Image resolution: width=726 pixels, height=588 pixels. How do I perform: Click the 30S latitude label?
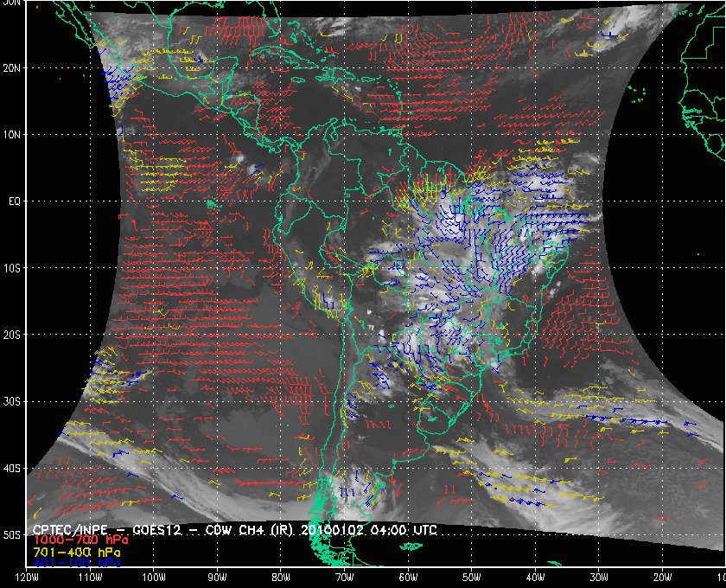click(x=11, y=402)
